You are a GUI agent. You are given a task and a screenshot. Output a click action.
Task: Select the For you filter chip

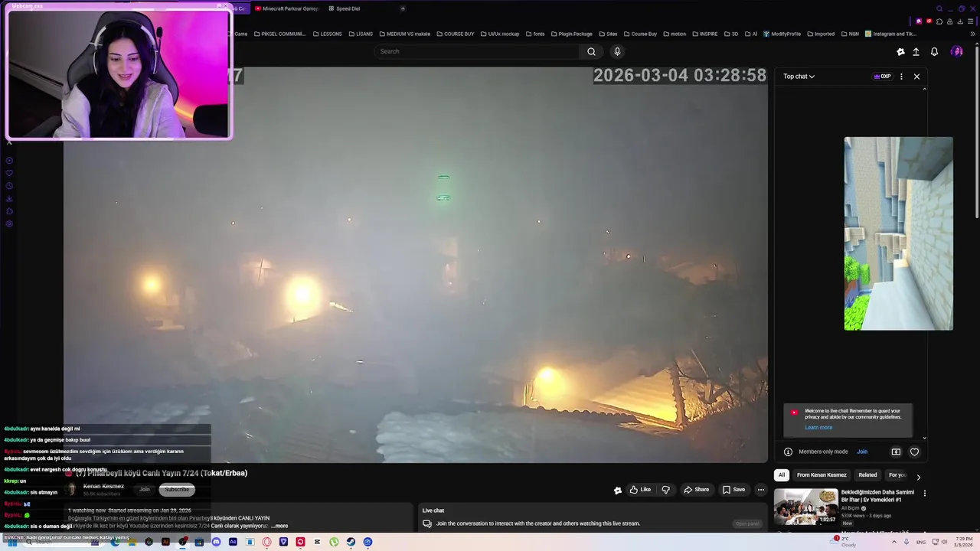(897, 474)
